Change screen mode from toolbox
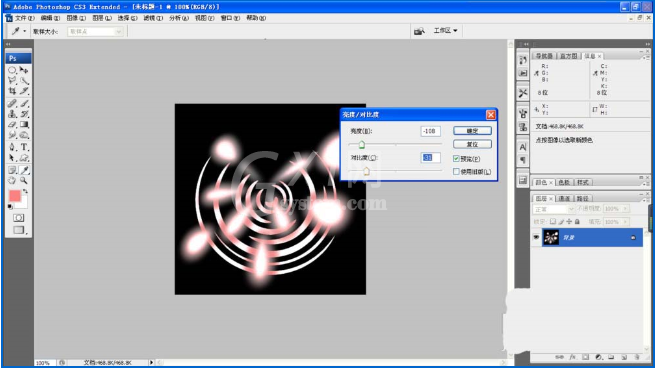655x369 pixels. [18, 230]
